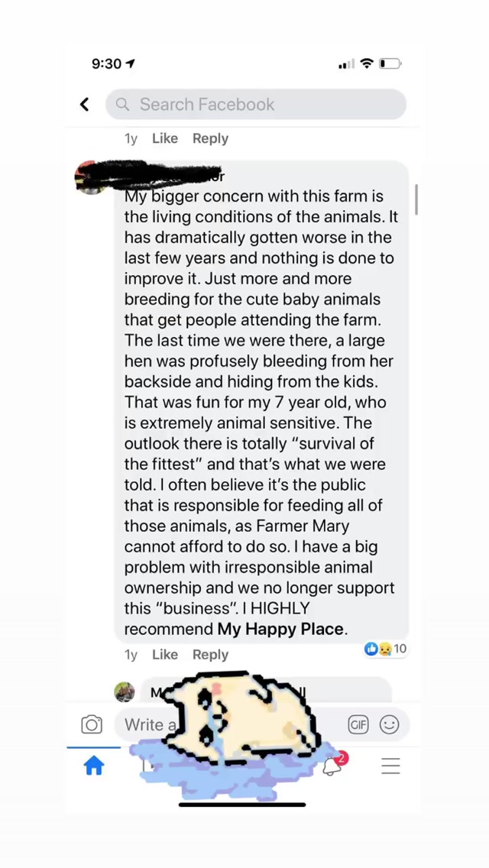Screen dimensions: 489x868
Task: Tap the next commenter's avatar
Action: click(125, 692)
